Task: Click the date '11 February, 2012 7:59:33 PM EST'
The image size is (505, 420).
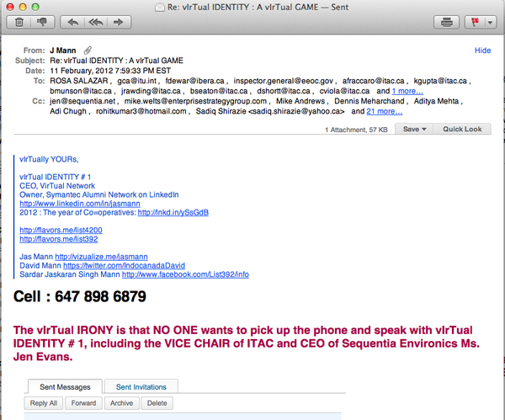Action: pos(110,71)
